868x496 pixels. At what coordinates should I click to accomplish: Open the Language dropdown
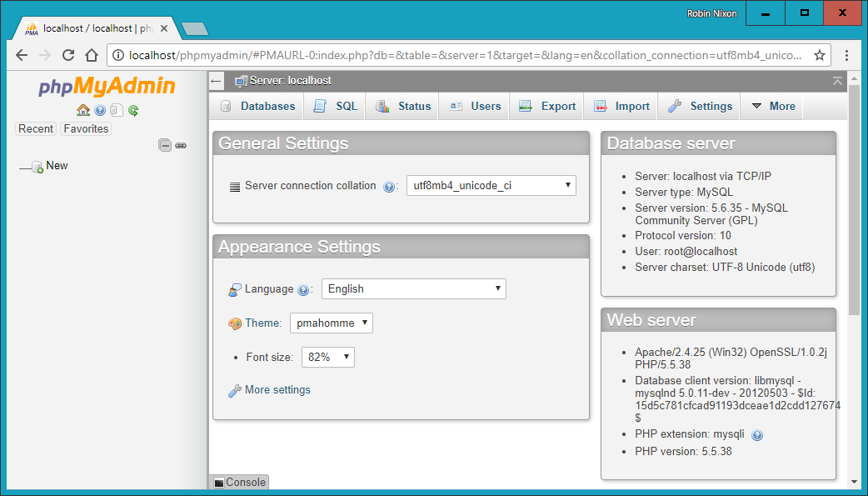pyautogui.click(x=413, y=289)
